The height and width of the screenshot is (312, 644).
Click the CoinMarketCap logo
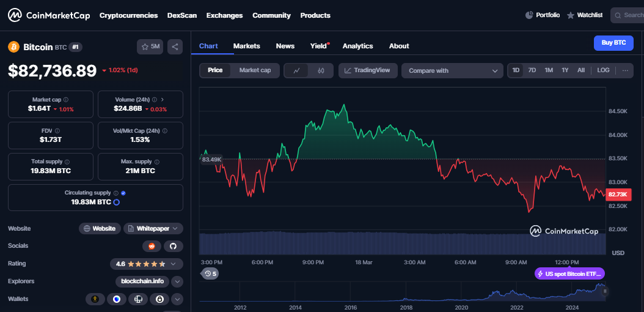(48, 15)
